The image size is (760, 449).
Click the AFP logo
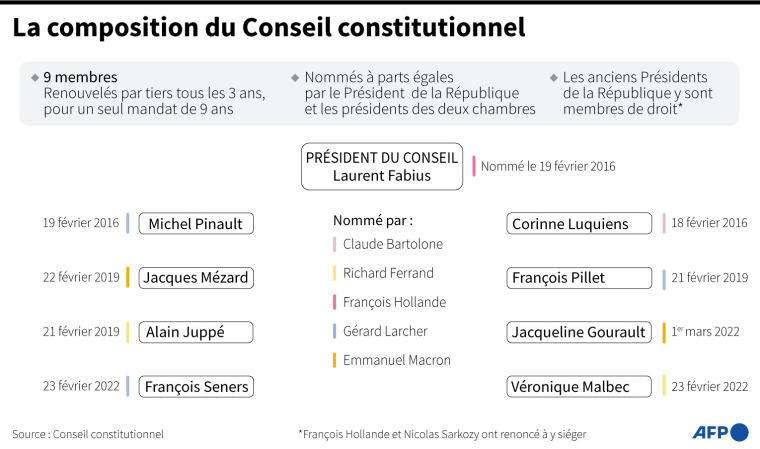click(x=720, y=432)
